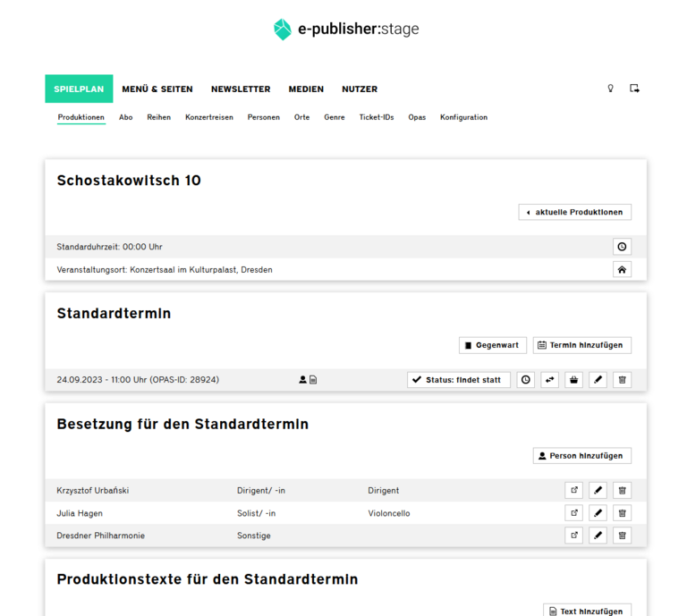
Task: Go to the Konfiguration sub-tab
Action: tap(463, 117)
